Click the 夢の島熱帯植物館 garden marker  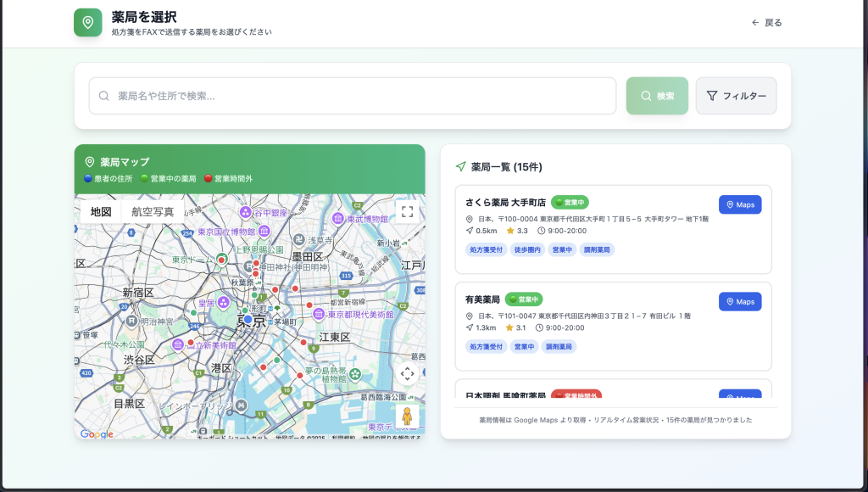tap(355, 374)
